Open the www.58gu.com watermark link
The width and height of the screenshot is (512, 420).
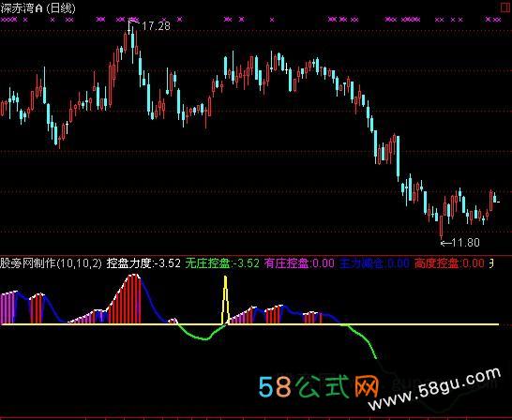434,389
